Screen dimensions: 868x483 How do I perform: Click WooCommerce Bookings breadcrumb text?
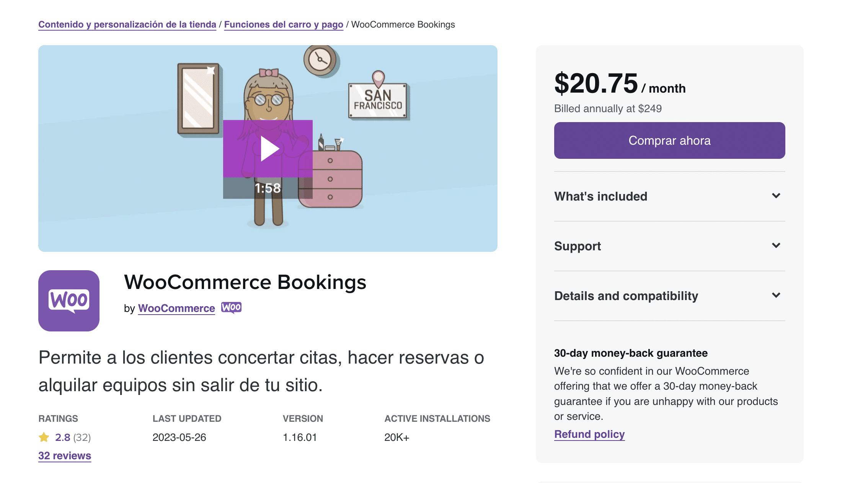click(x=403, y=24)
